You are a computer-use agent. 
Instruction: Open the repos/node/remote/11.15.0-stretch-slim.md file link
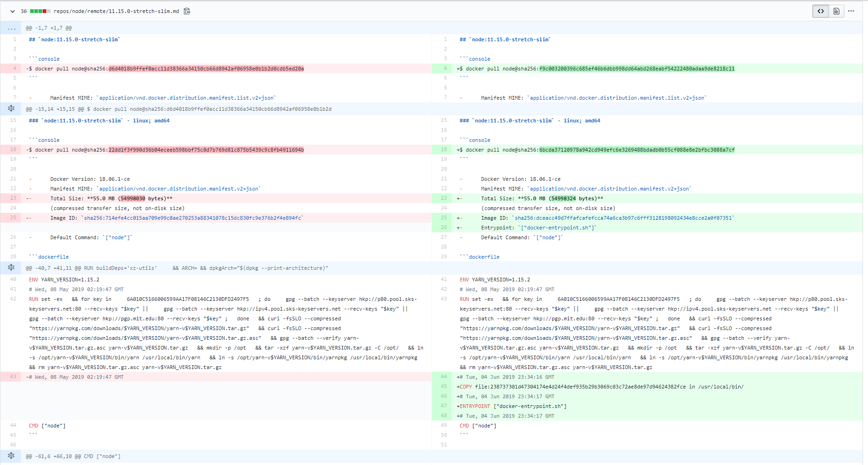[116, 11]
